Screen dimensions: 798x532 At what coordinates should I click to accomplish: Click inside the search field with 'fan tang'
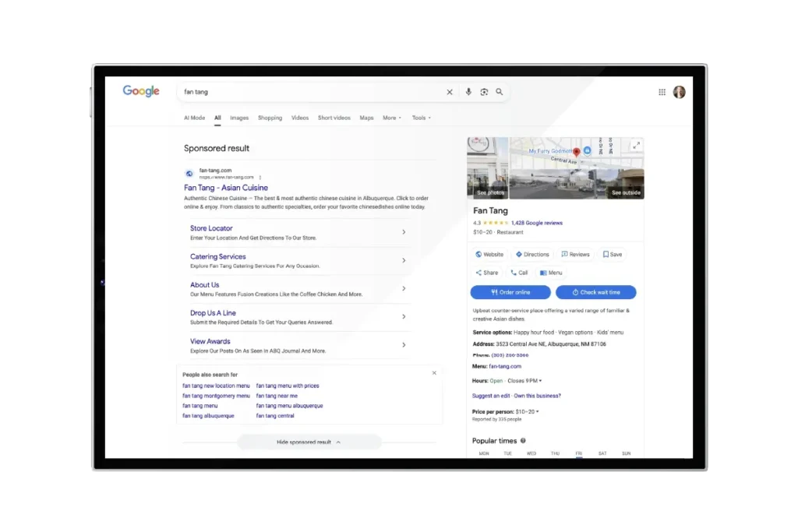click(312, 92)
